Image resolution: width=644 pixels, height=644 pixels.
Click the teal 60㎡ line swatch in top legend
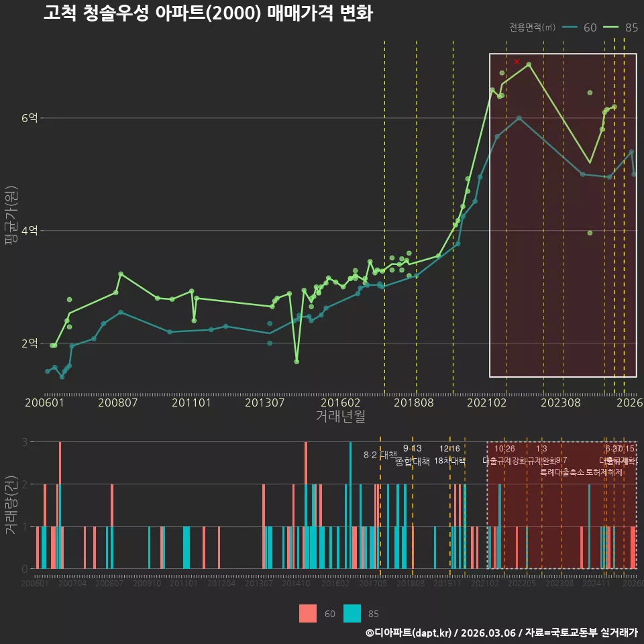pos(570,28)
